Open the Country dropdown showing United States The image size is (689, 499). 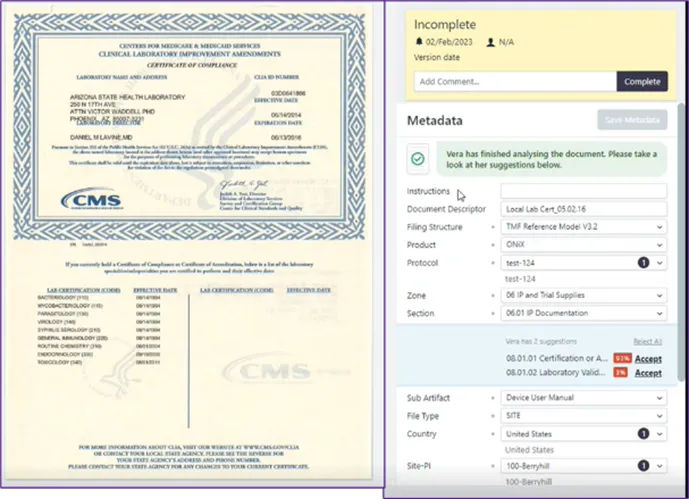tap(584, 434)
